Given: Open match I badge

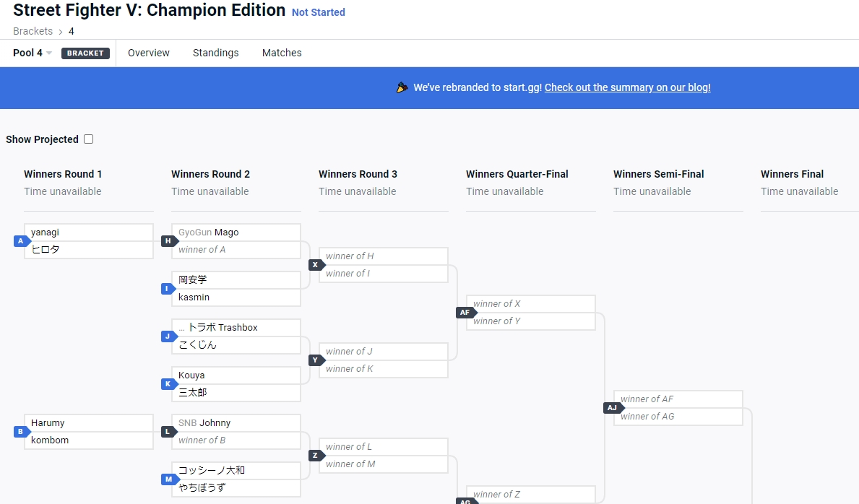Looking at the screenshot, I should (x=168, y=289).
